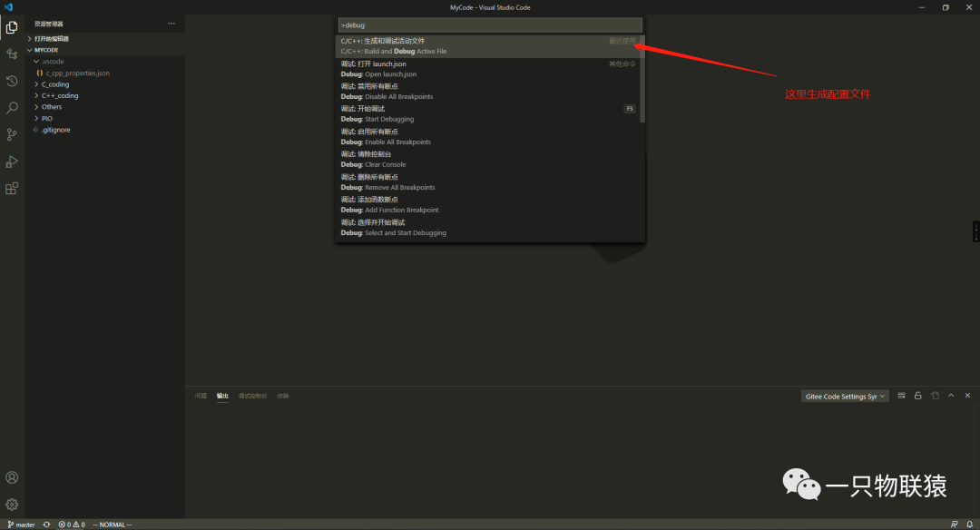Select Debug: Add Function Breakpoint command

pos(487,204)
